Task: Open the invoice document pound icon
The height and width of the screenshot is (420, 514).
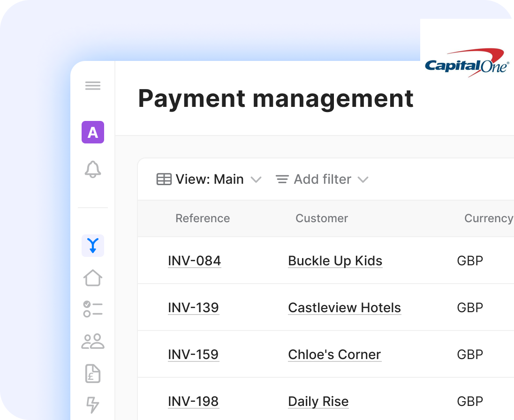Action: (93, 374)
